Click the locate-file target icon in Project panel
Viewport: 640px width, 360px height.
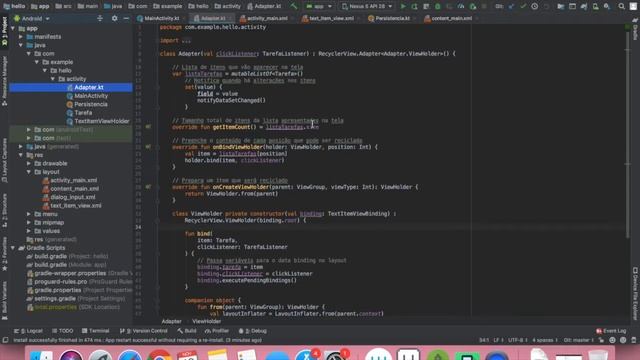(x=100, y=18)
